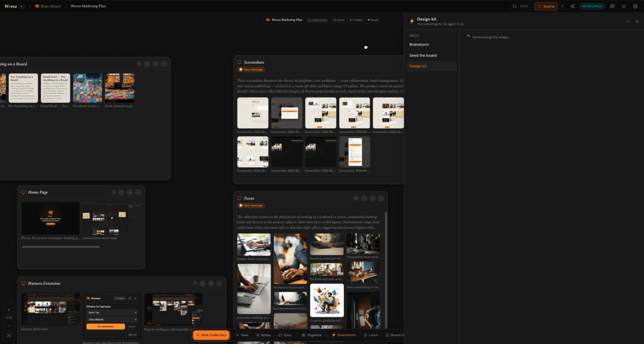This screenshot has height=344, width=644.
Task: Click Organize in the bottom toolbar
Action: pos(312,335)
